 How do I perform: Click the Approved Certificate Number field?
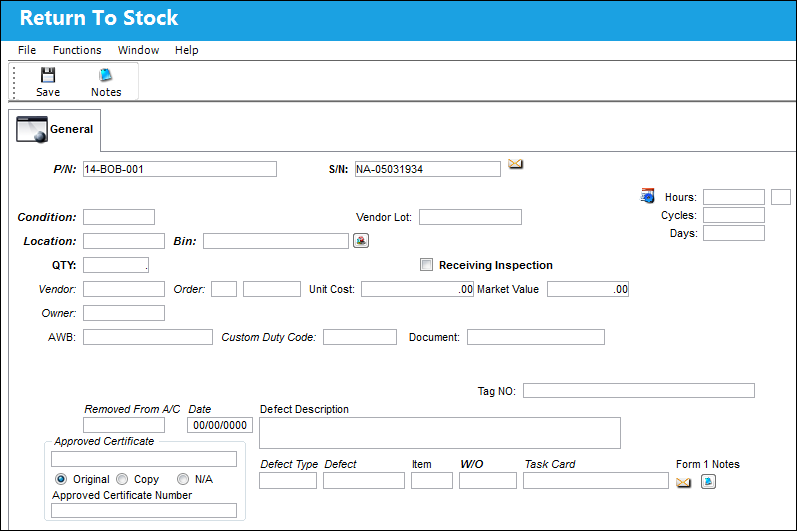click(144, 511)
